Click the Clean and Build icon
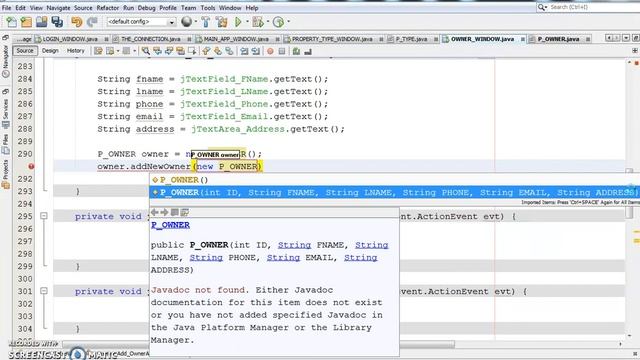 point(222,22)
